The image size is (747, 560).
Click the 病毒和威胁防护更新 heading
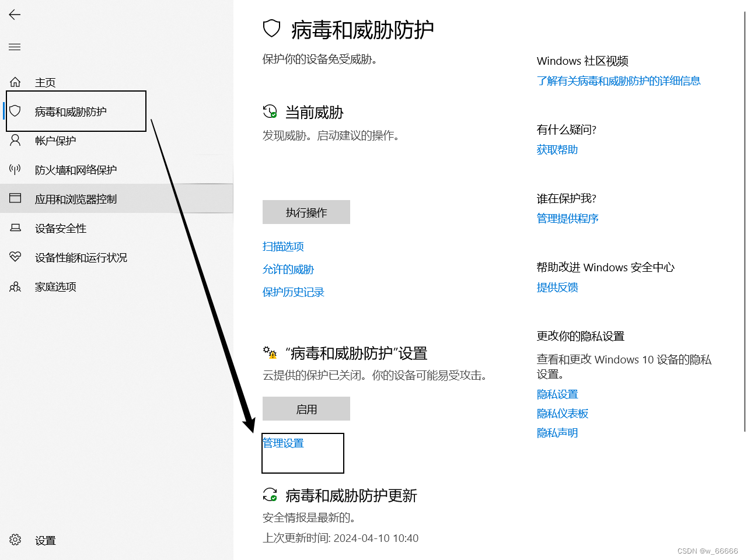pyautogui.click(x=351, y=495)
